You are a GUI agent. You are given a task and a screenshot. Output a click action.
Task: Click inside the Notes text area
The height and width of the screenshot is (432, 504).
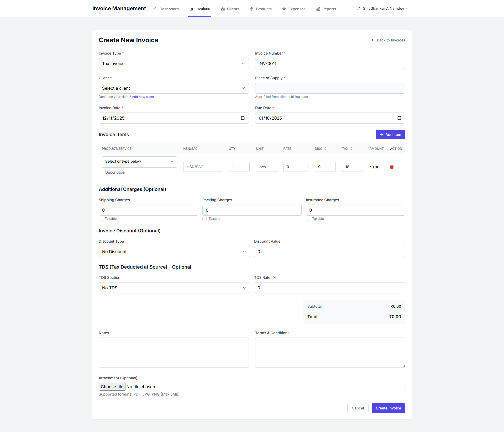point(174,352)
